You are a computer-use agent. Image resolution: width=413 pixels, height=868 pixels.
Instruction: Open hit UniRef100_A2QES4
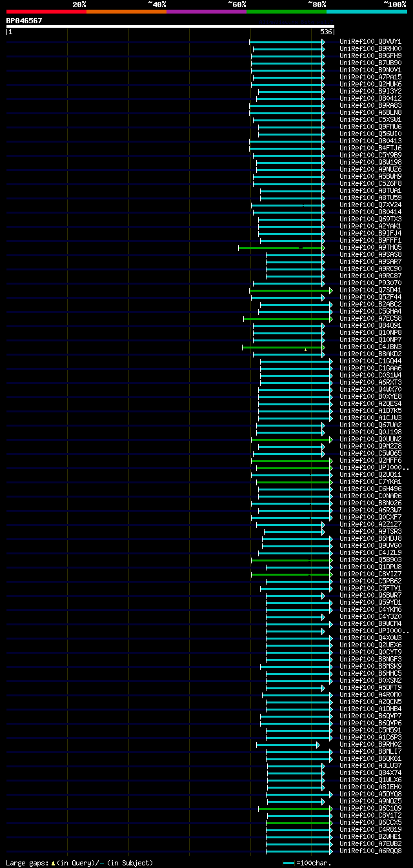pyautogui.click(x=370, y=403)
